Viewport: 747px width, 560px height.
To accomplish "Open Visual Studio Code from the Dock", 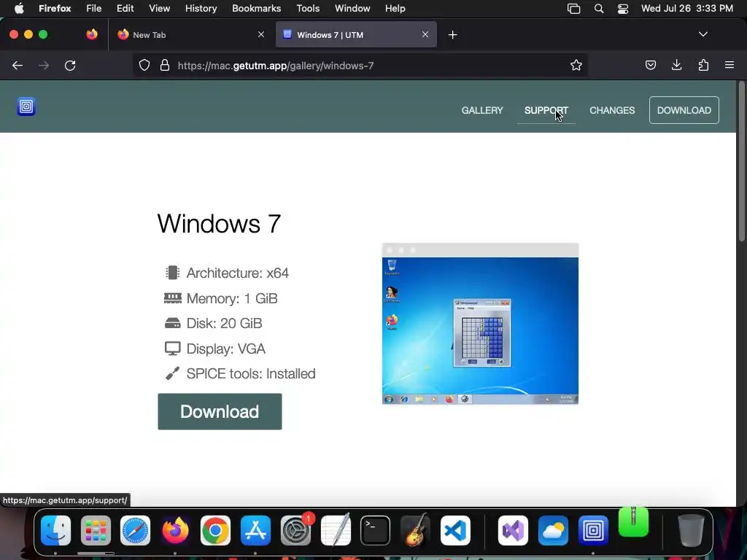I will coord(455,530).
